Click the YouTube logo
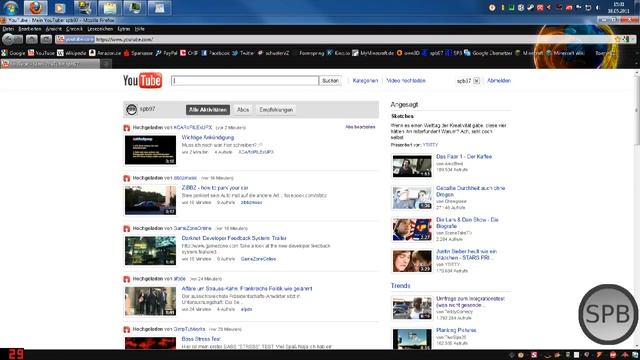This screenshot has height=360, width=640. 142,80
